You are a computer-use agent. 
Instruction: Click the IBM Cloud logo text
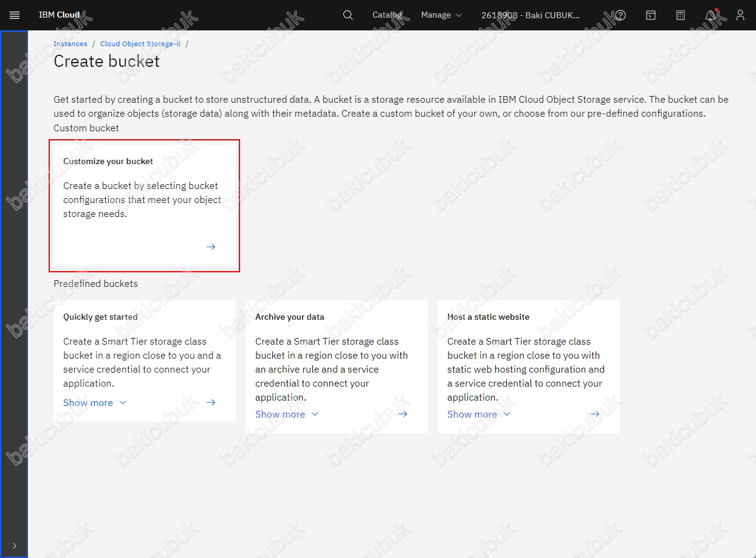(x=59, y=15)
